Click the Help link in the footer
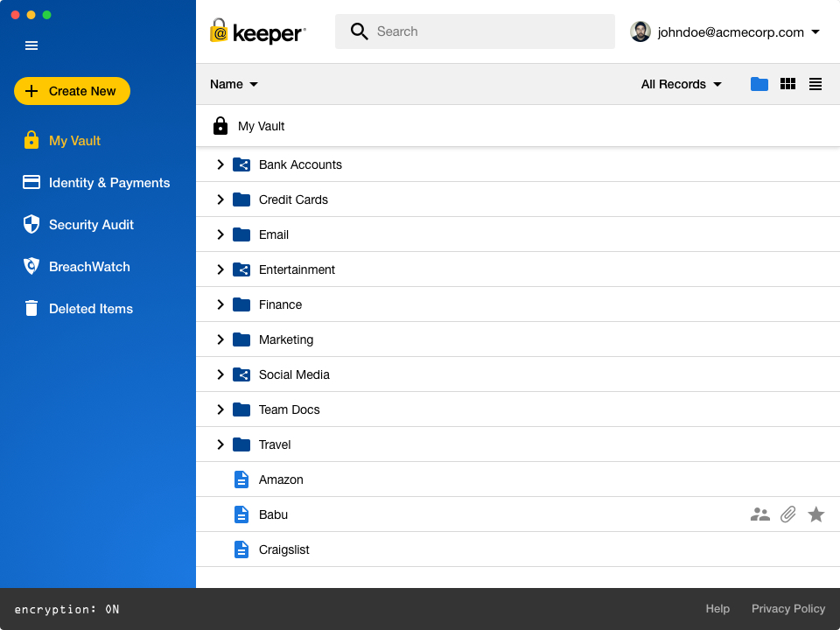Image resolution: width=840 pixels, height=630 pixels. [717, 609]
